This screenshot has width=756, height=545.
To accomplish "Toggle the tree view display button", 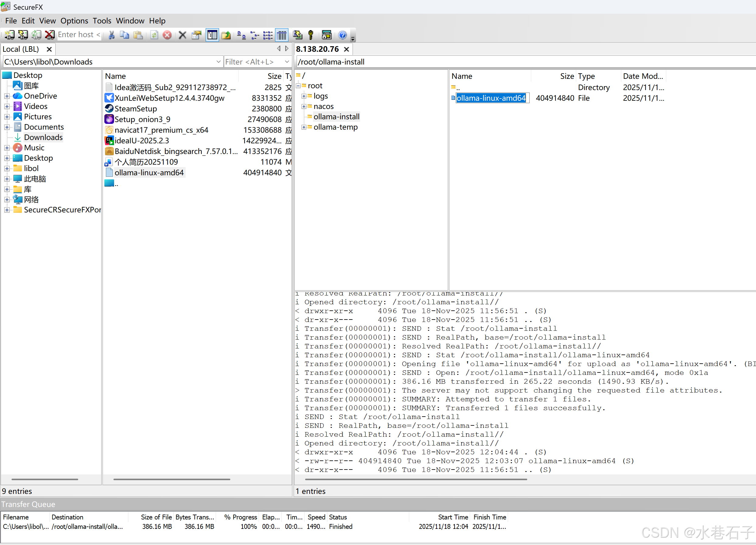I will [212, 35].
